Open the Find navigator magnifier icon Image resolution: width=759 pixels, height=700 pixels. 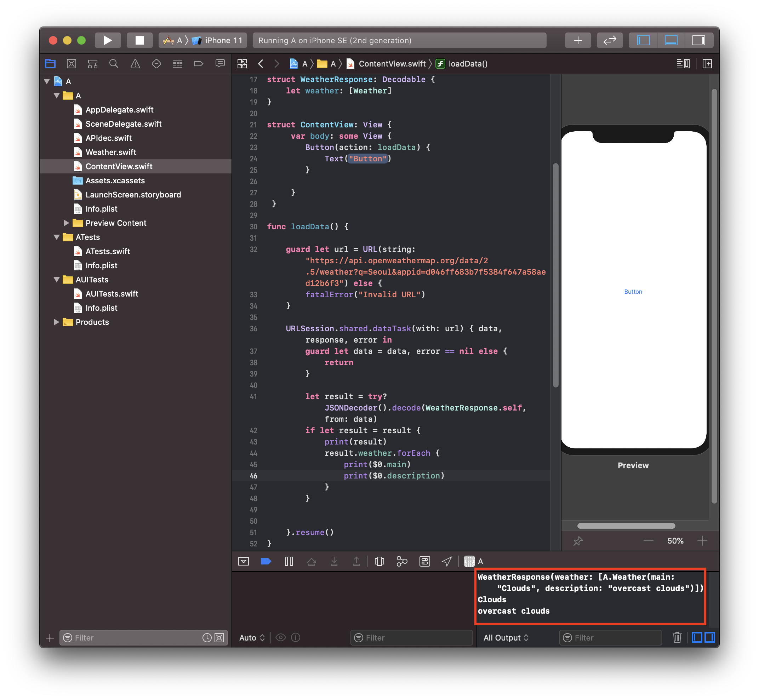(x=114, y=64)
